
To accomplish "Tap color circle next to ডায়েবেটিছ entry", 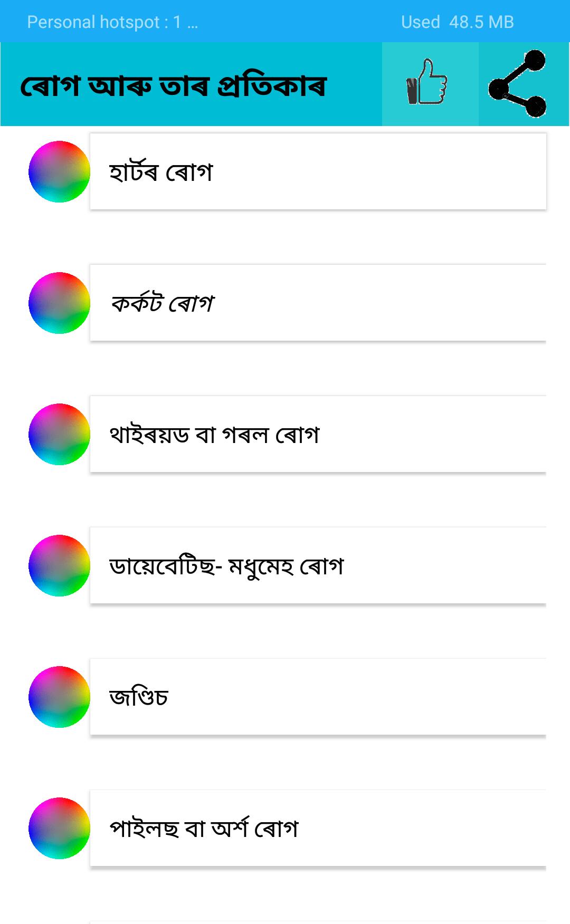I will pos(59,565).
